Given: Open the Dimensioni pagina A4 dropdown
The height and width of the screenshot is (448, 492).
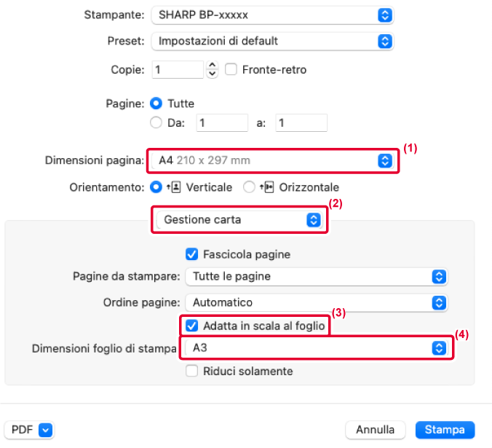Looking at the screenshot, I should (272, 160).
